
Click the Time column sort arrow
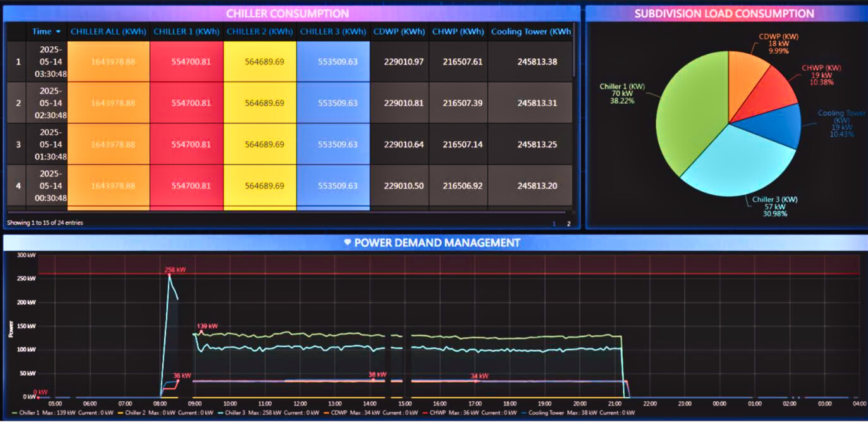click(x=58, y=32)
